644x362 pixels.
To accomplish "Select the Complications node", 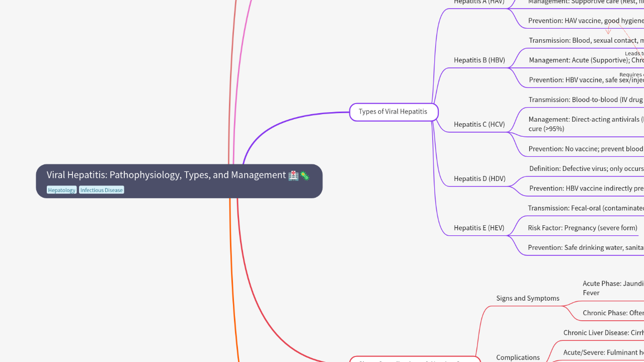I will click(518, 357).
